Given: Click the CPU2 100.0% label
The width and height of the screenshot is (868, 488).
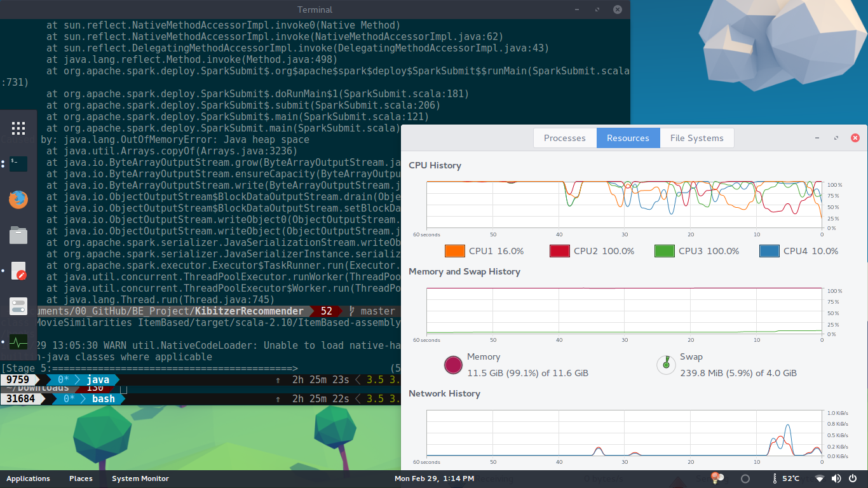Looking at the screenshot, I should 604,251.
